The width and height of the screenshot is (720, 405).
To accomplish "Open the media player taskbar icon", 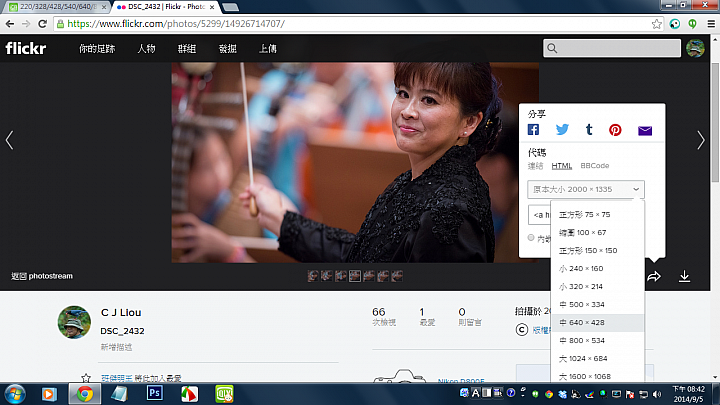I will click(49, 394).
